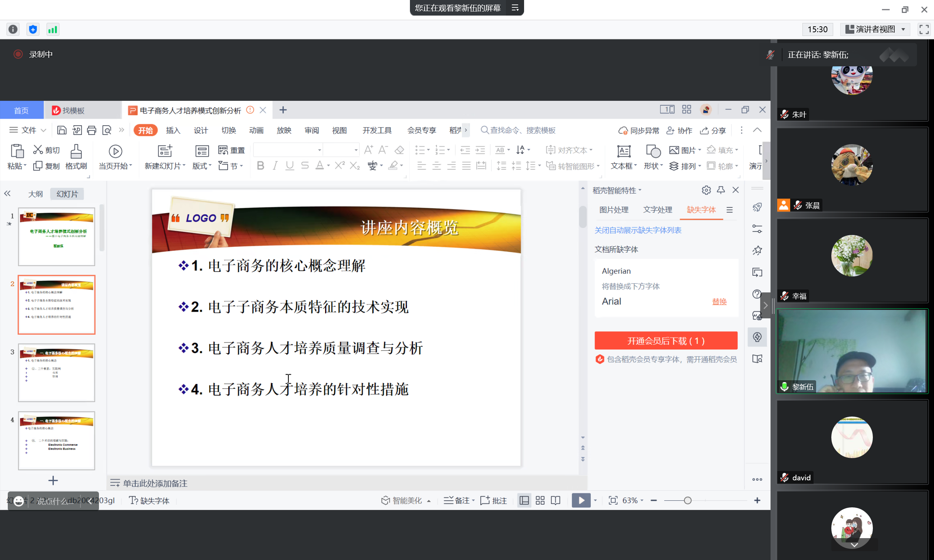This screenshot has width=934, height=560.
Task: Click the 同步异常 sync status button
Action: coord(639,130)
